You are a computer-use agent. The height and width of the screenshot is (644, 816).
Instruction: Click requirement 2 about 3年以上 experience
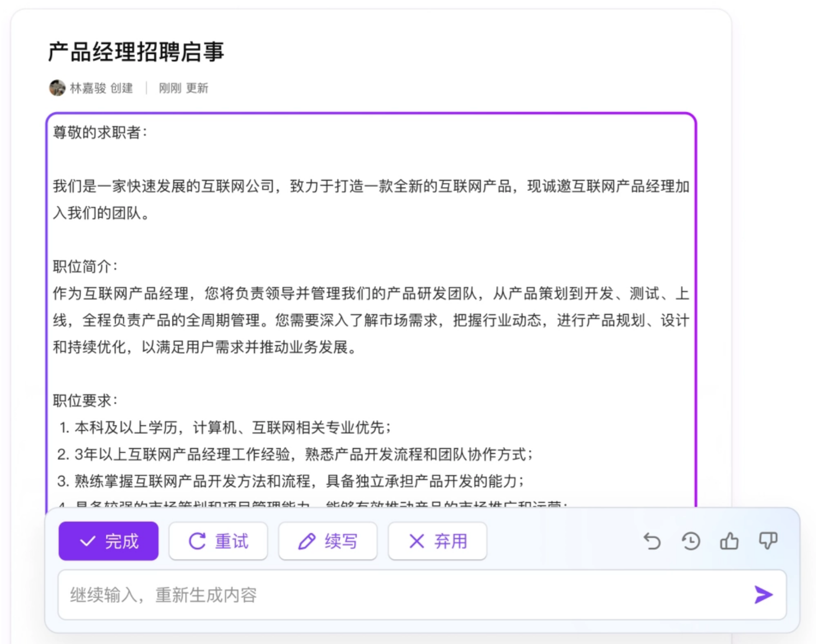296,454
